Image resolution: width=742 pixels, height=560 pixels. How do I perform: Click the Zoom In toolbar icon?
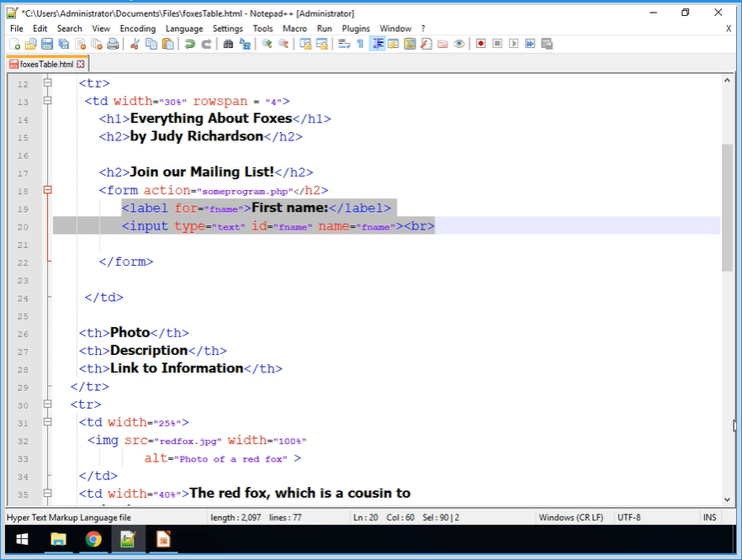coord(267,44)
